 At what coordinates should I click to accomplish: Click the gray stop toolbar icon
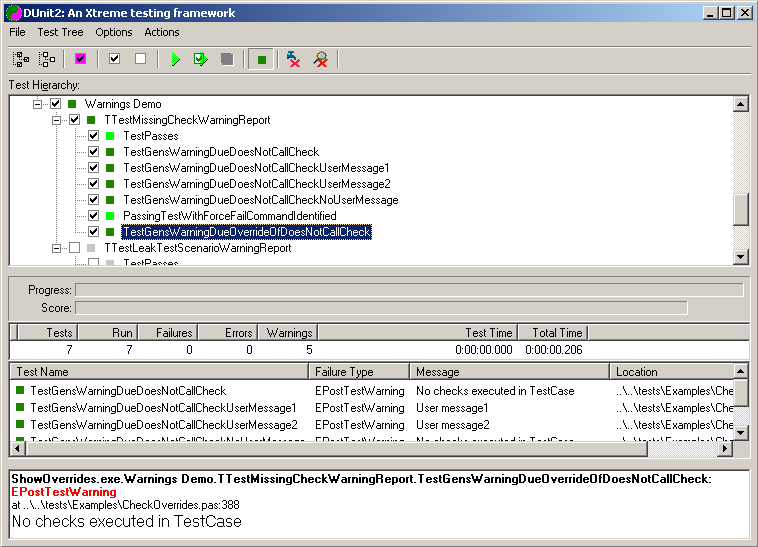[227, 59]
